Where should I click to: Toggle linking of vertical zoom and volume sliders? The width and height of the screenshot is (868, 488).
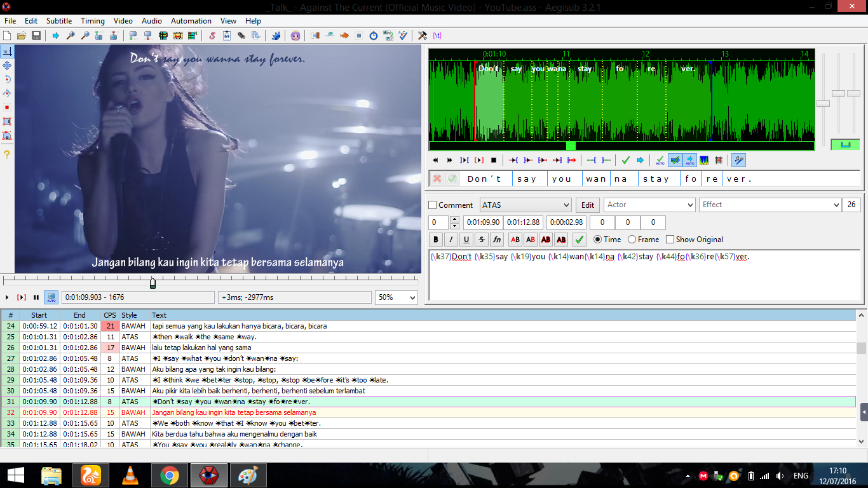tap(845, 145)
